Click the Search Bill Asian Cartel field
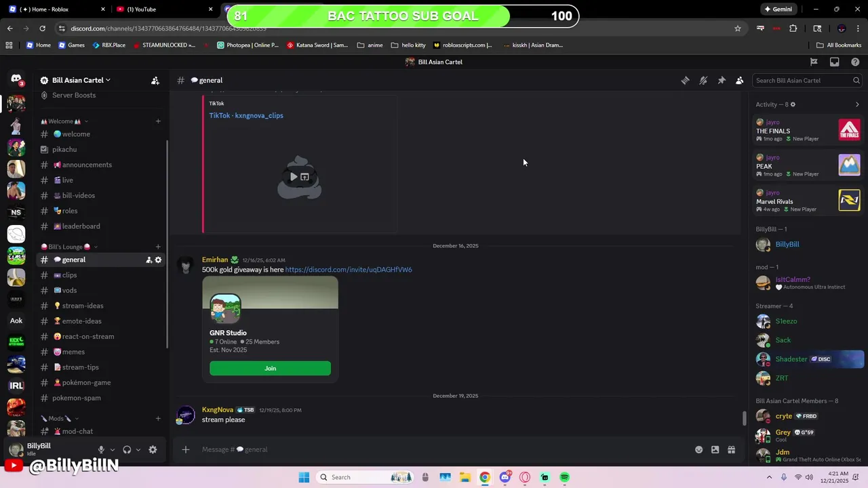The height and width of the screenshot is (488, 868). click(807, 80)
